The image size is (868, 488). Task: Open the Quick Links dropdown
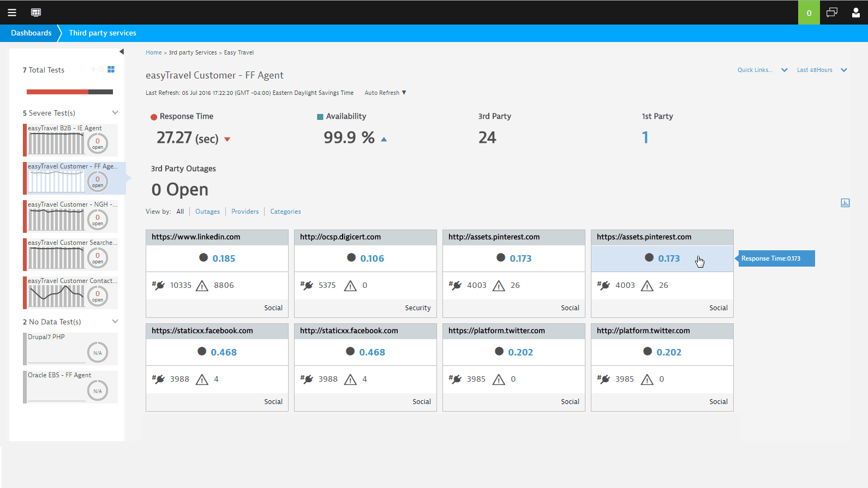coord(762,70)
